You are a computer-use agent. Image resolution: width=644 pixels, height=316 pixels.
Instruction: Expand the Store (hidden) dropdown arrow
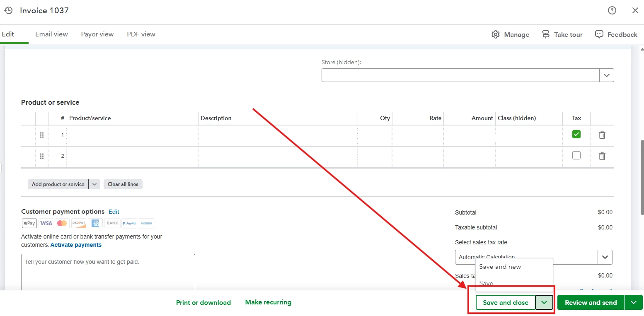(607, 75)
